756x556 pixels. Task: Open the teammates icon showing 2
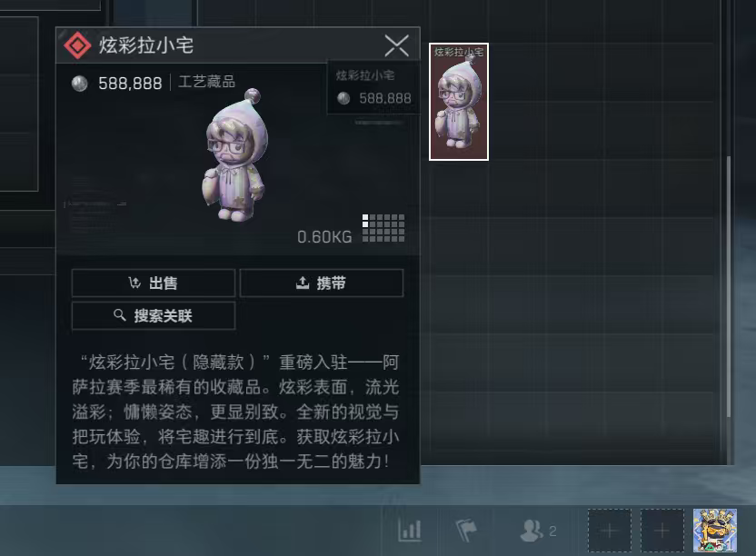538,531
